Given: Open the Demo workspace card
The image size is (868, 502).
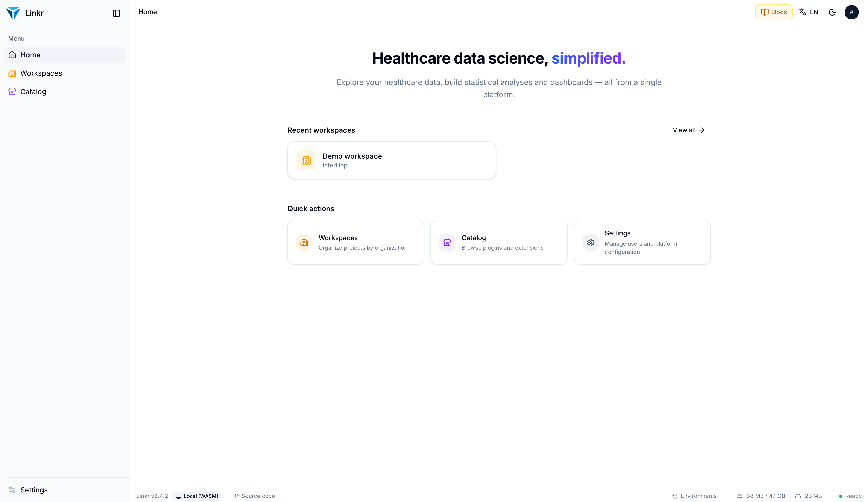Looking at the screenshot, I should click(x=392, y=160).
